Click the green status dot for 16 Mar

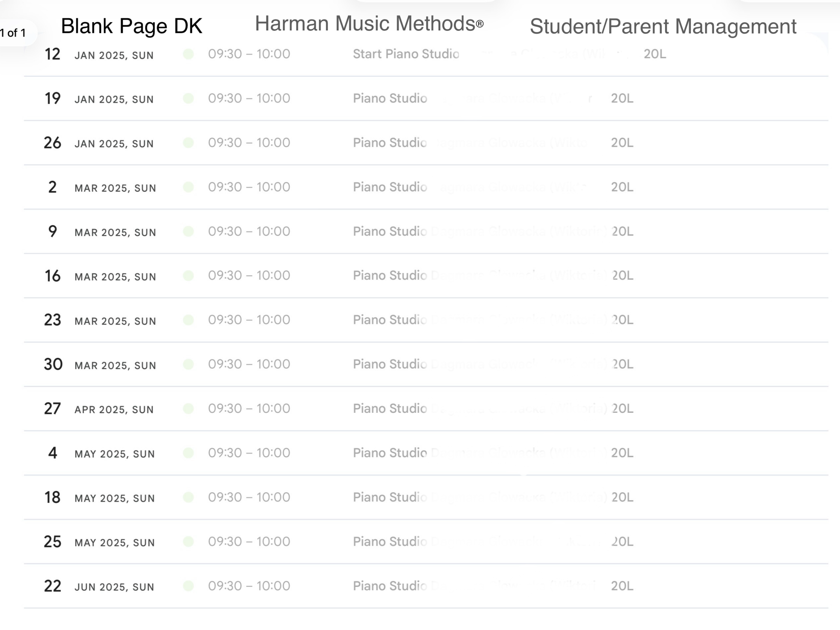pos(188,275)
